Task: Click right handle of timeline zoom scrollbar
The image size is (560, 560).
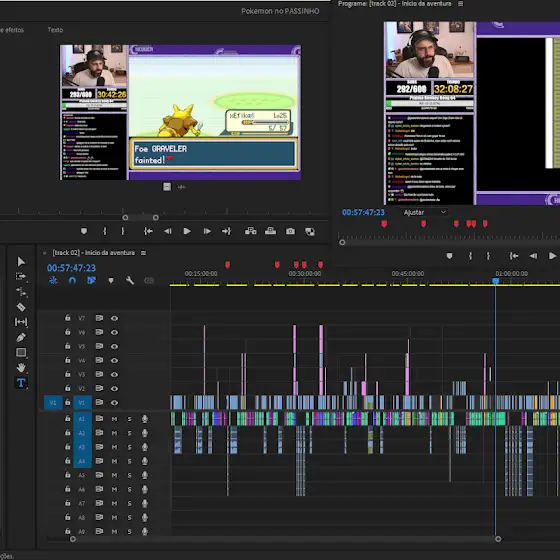Action: point(498,539)
